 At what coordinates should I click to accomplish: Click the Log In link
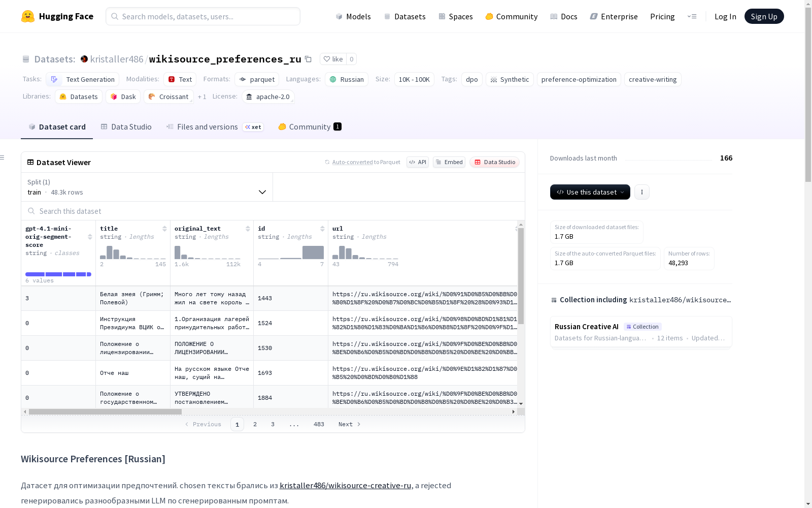(725, 16)
